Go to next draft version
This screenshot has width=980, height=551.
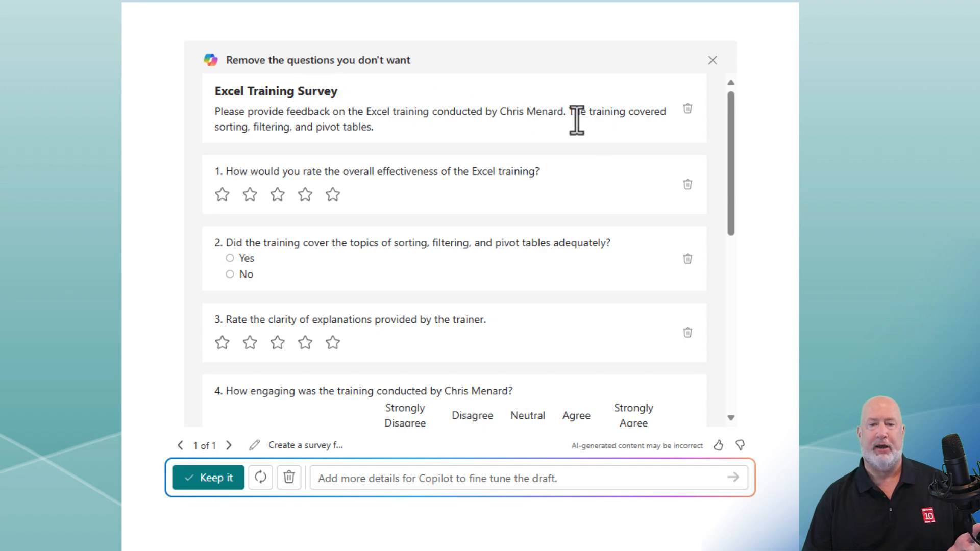(229, 445)
